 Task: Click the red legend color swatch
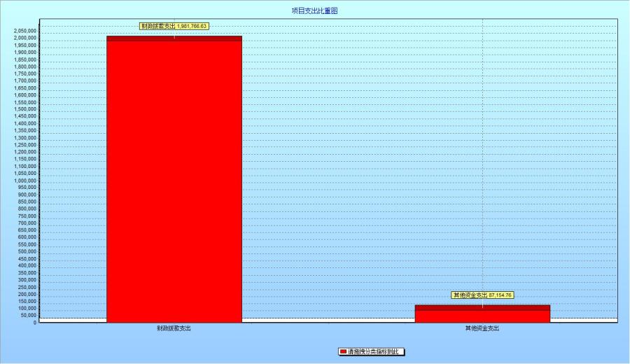coord(343,351)
